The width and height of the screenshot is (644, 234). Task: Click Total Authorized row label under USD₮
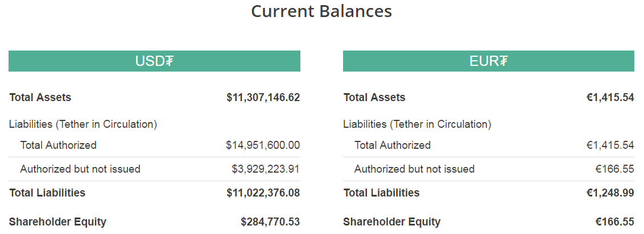(58, 145)
